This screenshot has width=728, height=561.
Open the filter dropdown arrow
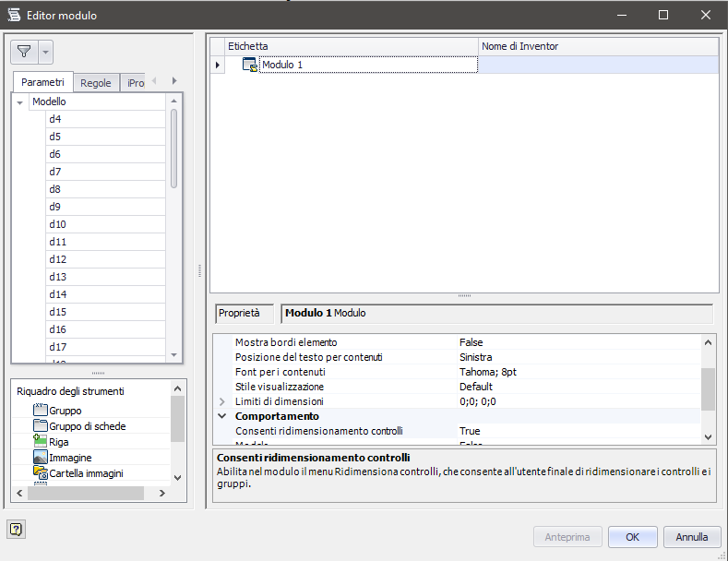pos(45,52)
